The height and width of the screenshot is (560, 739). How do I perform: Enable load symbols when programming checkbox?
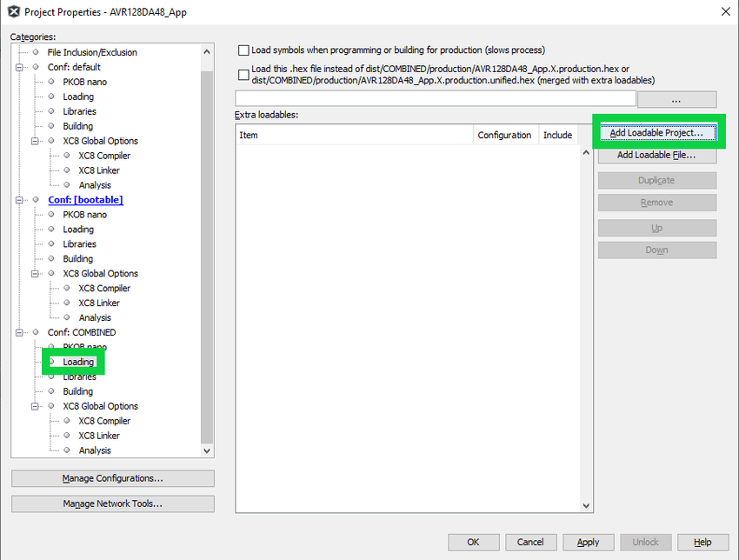pyautogui.click(x=243, y=50)
